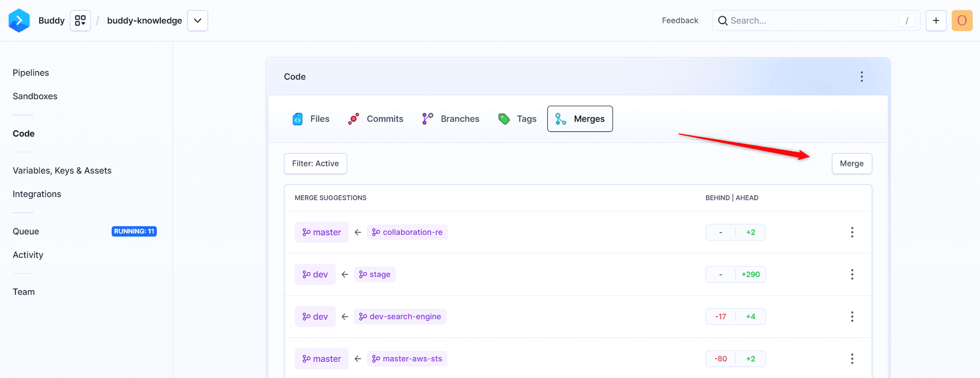Click master branch in collaboration-re row
Viewport: 980px width, 378px height.
[322, 232]
